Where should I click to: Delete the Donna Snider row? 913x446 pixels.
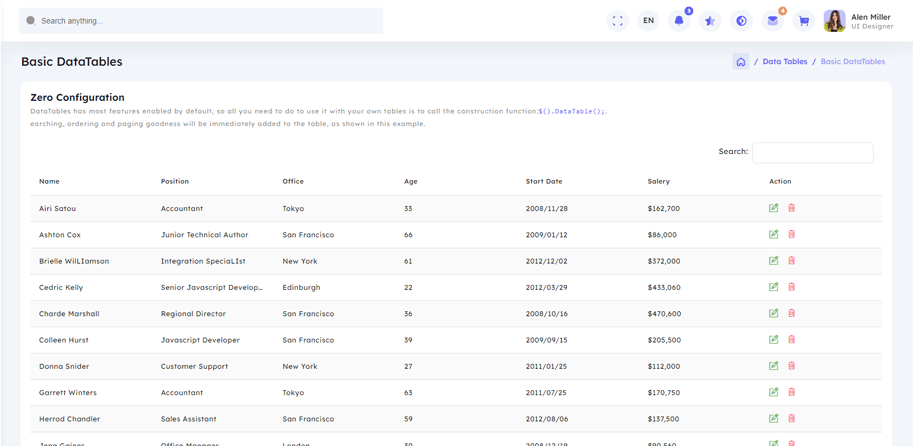point(791,366)
